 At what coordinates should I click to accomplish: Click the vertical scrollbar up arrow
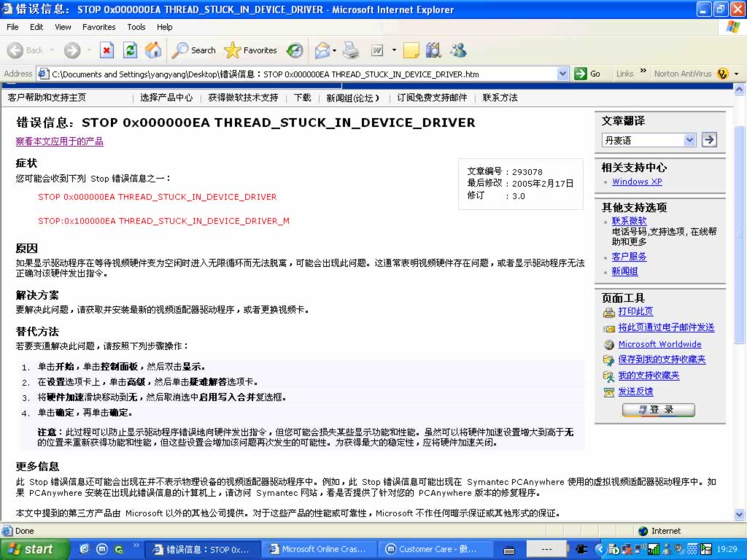click(x=740, y=89)
